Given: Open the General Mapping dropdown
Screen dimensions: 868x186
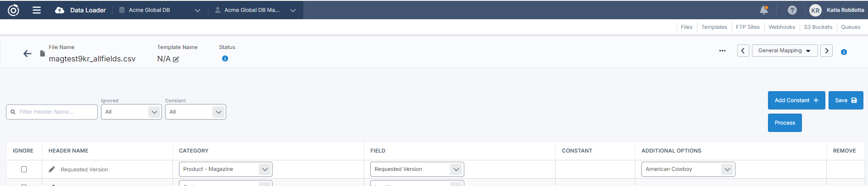Looking at the screenshot, I should (x=785, y=51).
